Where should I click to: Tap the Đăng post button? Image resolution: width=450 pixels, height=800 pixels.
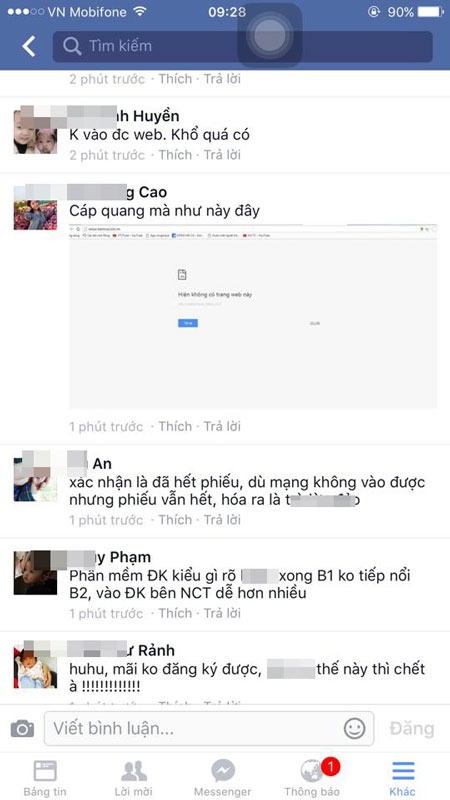click(412, 729)
